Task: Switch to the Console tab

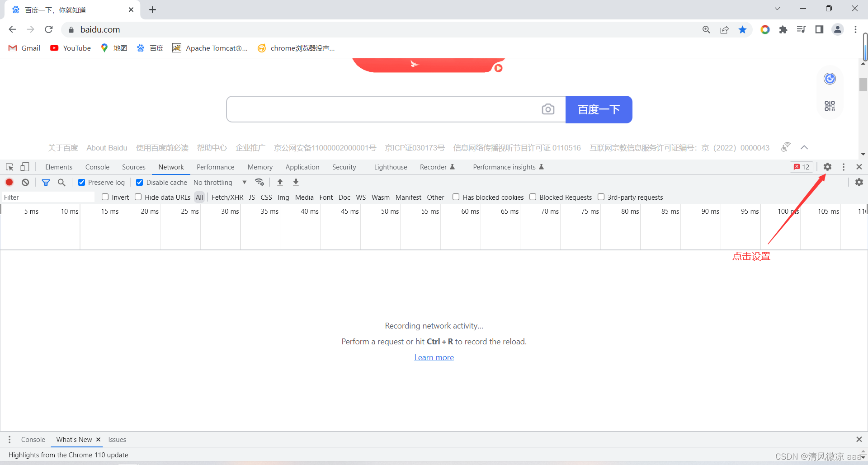Action: [x=97, y=167]
